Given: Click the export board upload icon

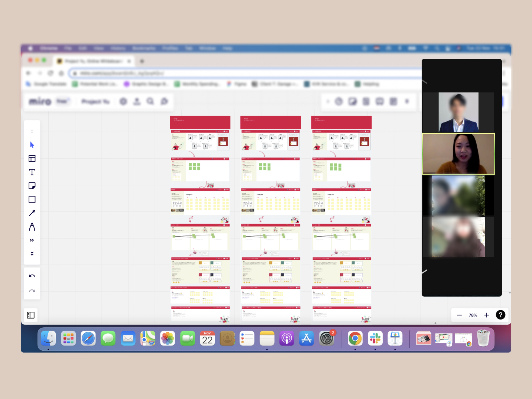Looking at the screenshot, I should tap(137, 101).
